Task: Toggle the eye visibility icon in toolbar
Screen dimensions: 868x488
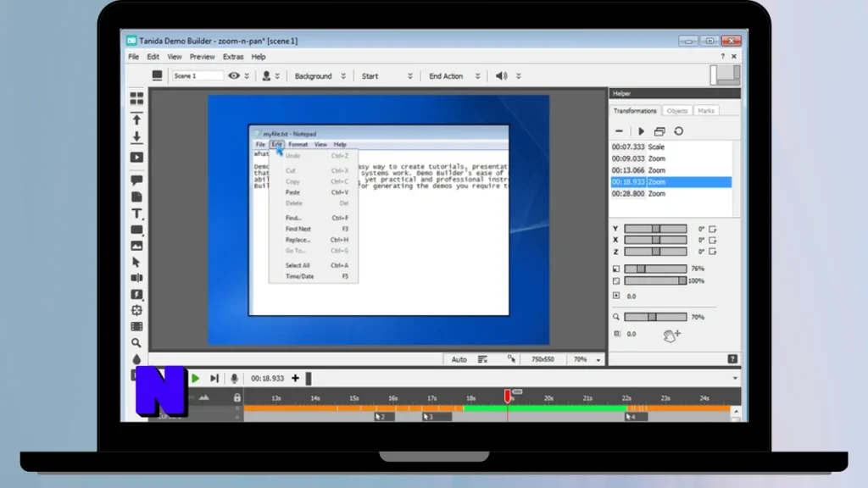Action: point(234,75)
